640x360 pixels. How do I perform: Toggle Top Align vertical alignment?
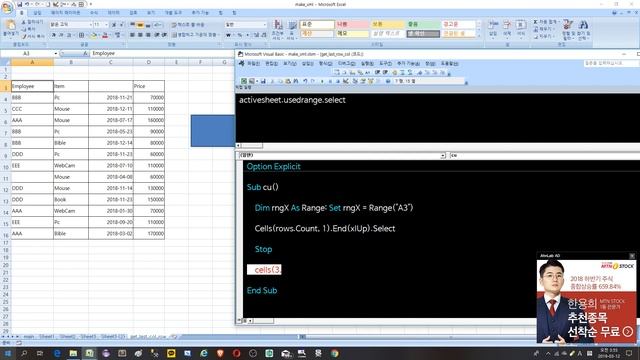132,25
